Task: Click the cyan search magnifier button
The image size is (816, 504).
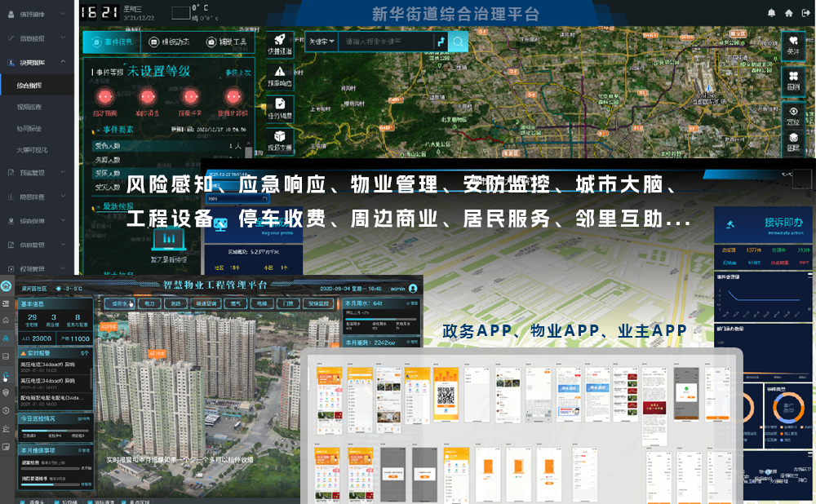Action: (459, 42)
